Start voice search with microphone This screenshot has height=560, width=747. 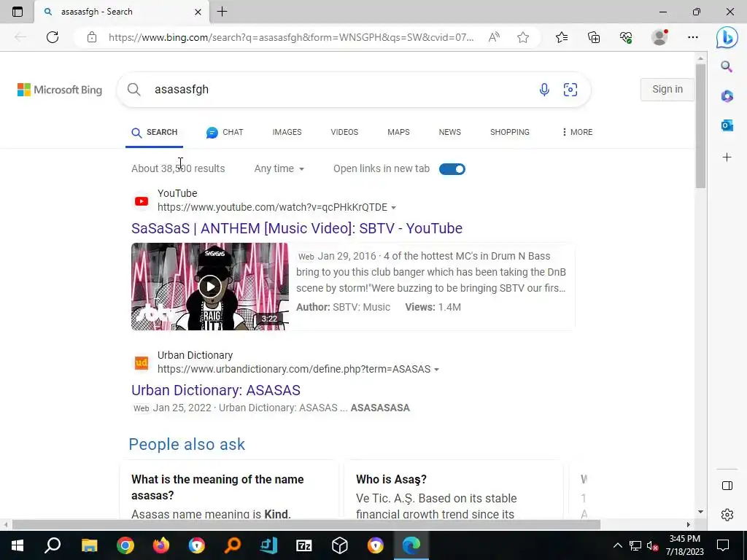[x=544, y=90]
